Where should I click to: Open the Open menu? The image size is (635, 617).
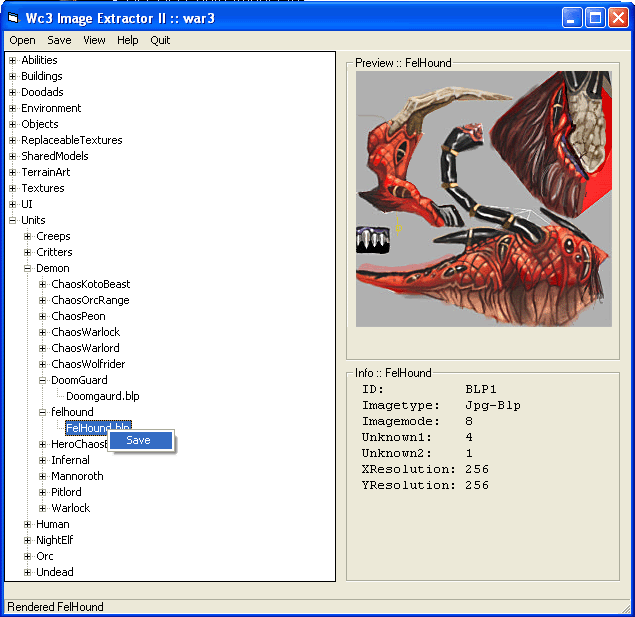(x=22, y=40)
